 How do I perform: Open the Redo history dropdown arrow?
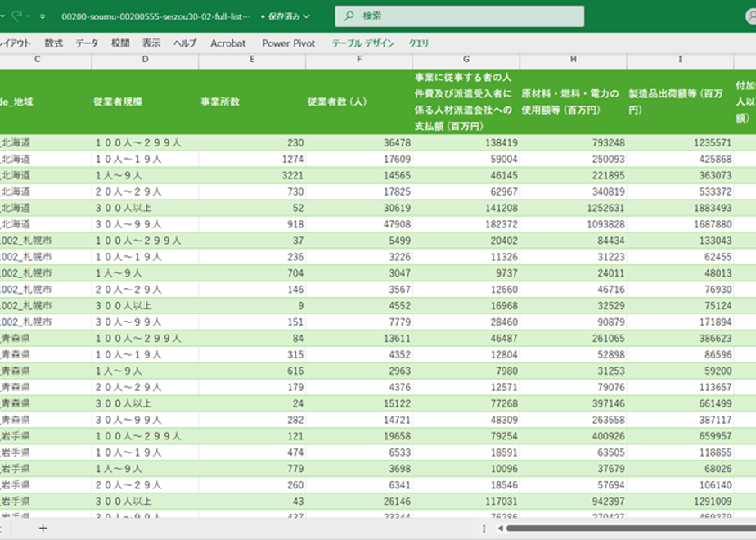(x=29, y=16)
